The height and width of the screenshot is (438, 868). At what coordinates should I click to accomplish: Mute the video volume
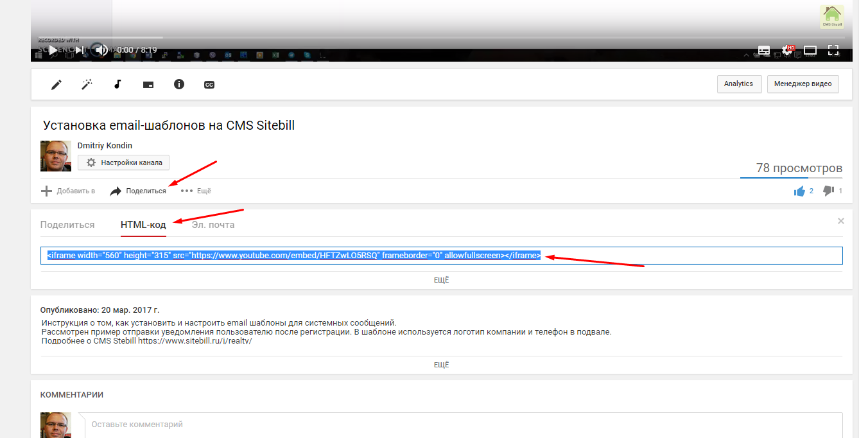101,49
